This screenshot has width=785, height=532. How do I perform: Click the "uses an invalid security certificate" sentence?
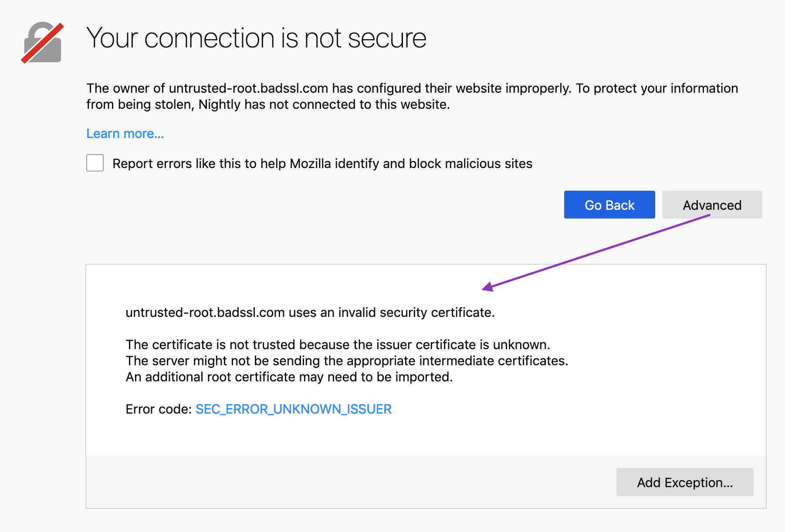pos(391,313)
